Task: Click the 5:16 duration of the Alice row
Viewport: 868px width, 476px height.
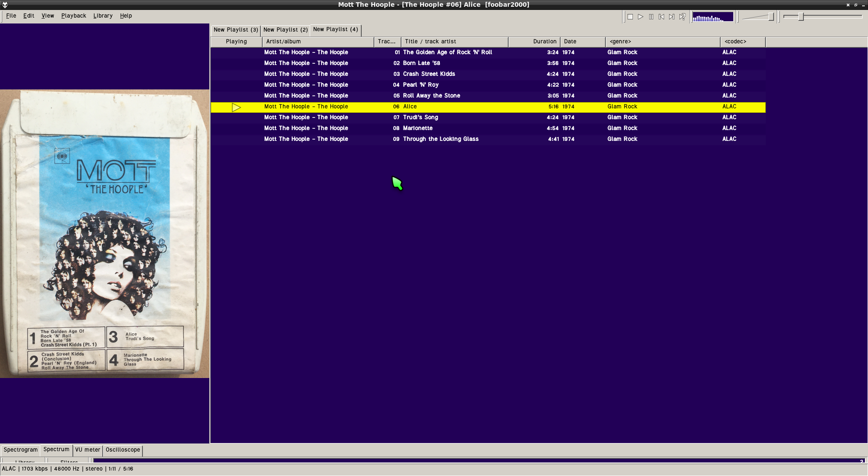Action: coord(553,107)
